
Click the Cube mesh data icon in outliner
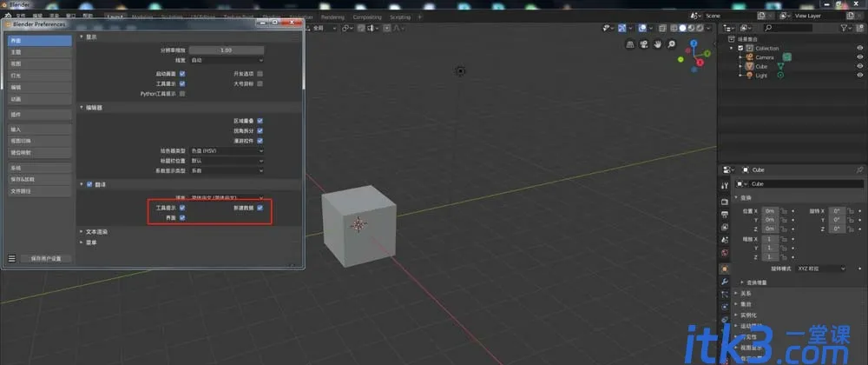coord(780,66)
